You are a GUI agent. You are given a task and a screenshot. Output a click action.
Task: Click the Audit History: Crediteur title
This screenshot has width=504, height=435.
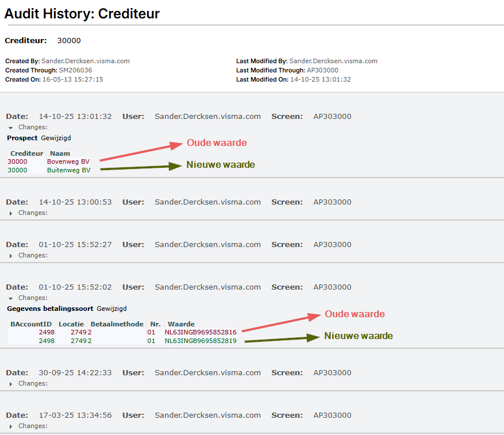[82, 13]
